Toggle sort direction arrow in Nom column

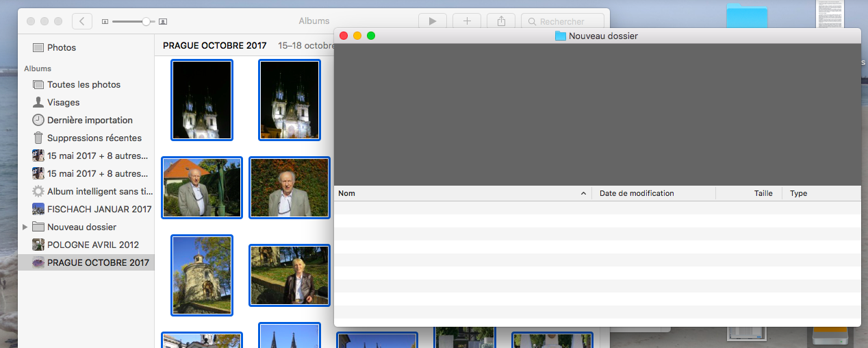(583, 194)
